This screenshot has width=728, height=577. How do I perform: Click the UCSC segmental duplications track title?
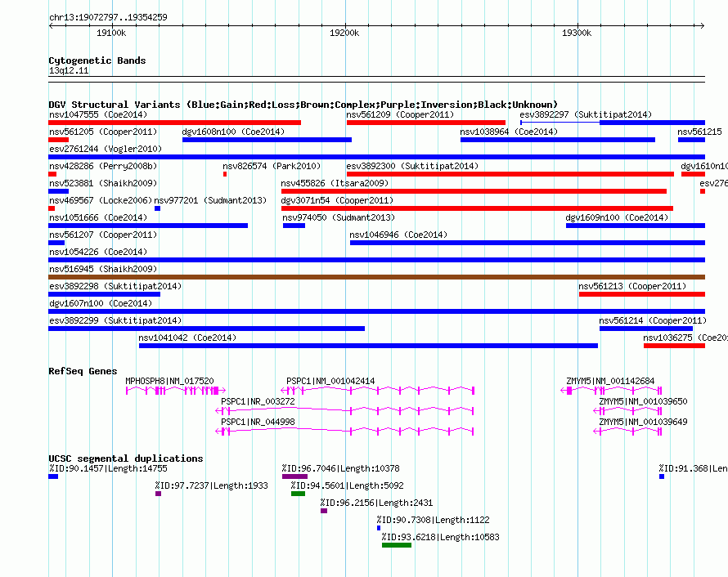pos(126,458)
